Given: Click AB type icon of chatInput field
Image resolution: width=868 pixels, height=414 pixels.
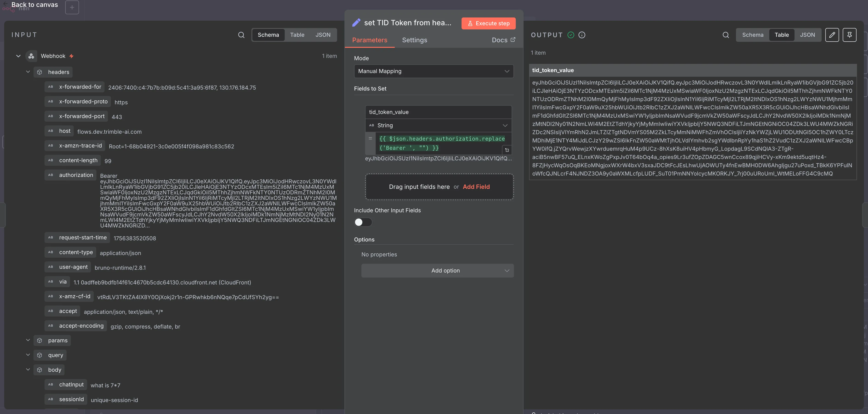Looking at the screenshot, I should point(51,385).
